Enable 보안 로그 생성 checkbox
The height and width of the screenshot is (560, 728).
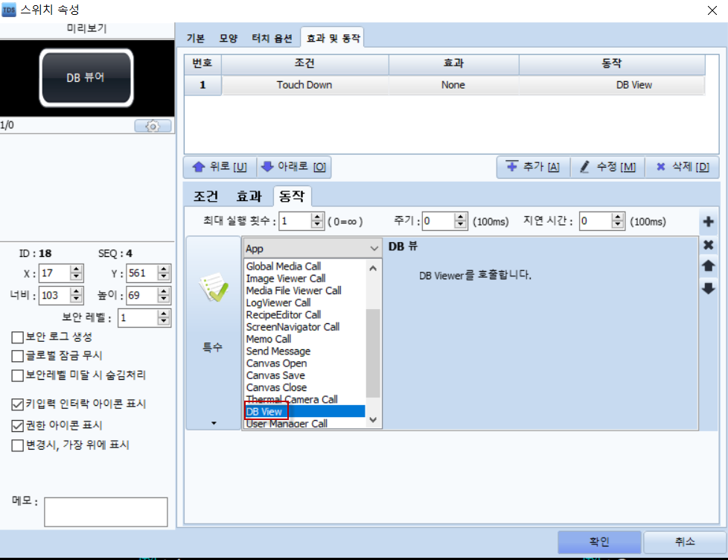18,337
